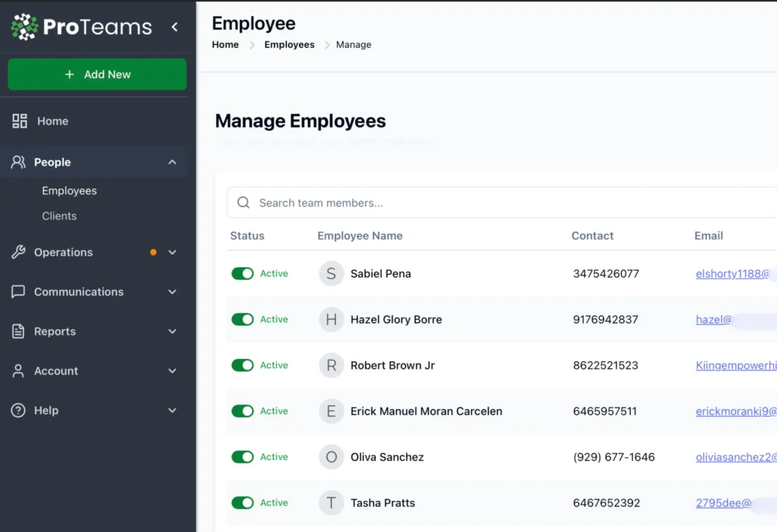Collapse the People section

coord(173,162)
